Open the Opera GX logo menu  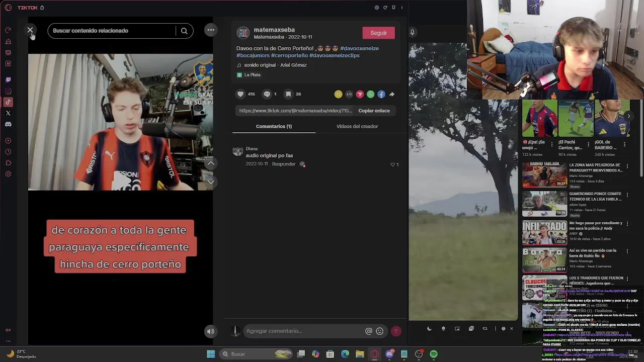click(x=8, y=8)
